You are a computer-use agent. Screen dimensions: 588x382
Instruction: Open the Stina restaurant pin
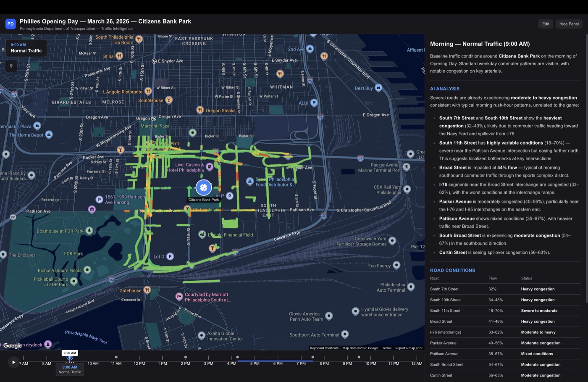[119, 56]
